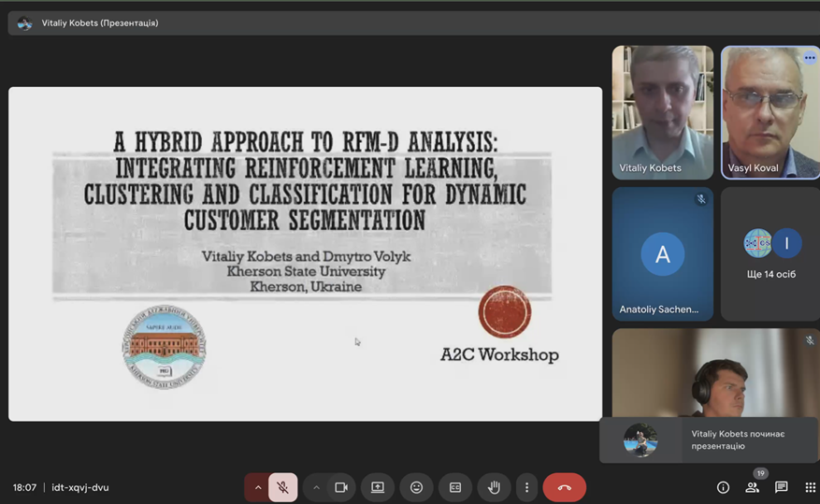
Task: Leave the call with red hang-up button
Action: pyautogui.click(x=564, y=487)
